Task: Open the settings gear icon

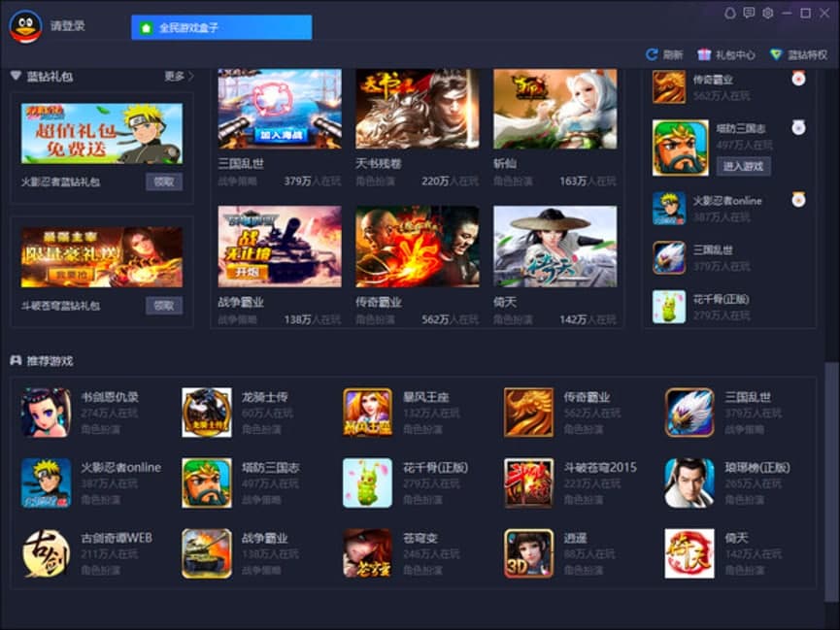Action: (x=768, y=13)
